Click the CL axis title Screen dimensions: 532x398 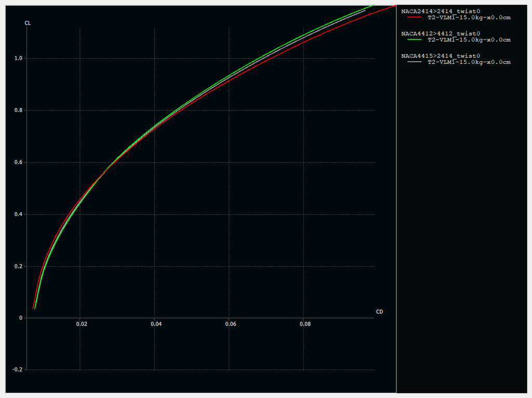click(28, 23)
